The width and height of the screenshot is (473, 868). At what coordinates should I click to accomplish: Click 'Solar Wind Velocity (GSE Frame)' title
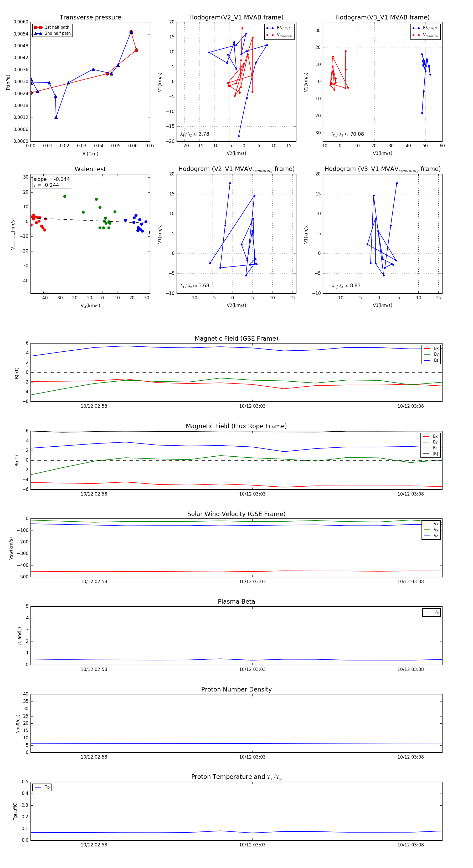236,514
